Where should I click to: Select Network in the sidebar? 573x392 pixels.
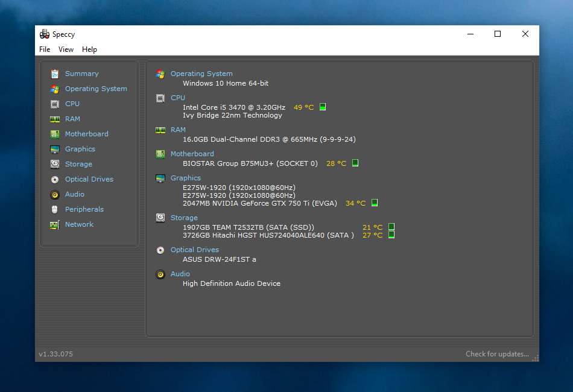(x=79, y=224)
